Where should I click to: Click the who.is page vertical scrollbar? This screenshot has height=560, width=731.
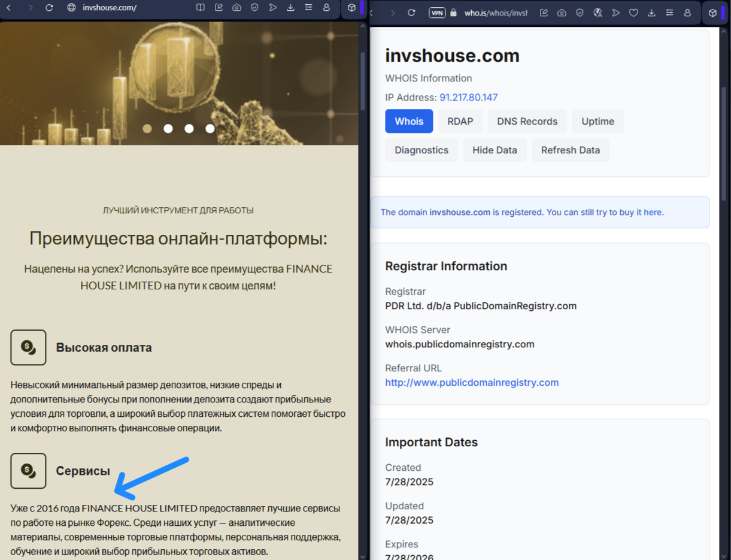coord(724,144)
